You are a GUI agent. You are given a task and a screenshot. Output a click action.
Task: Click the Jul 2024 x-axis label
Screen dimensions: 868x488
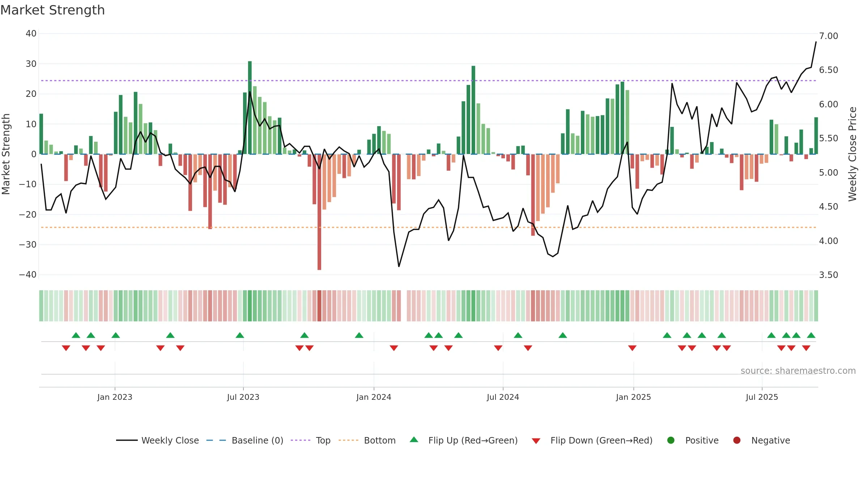[503, 397]
